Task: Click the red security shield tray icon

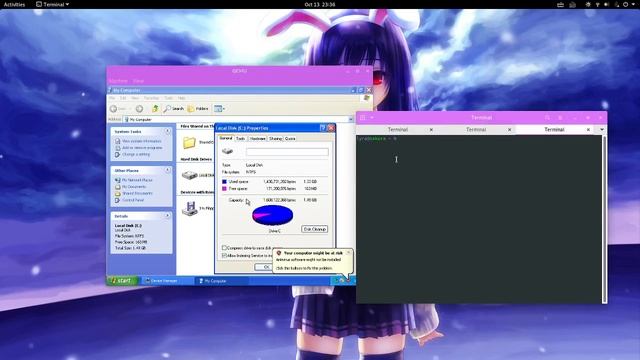Action: [x=348, y=280]
